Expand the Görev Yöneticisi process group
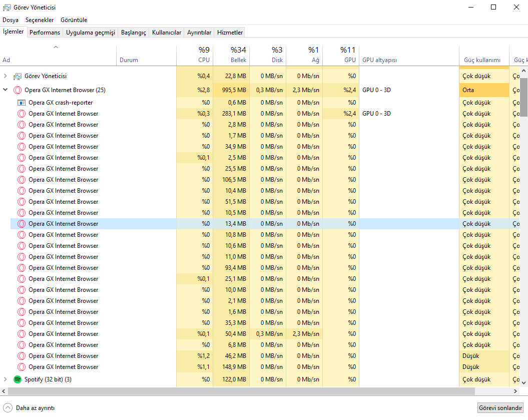528x420 pixels. click(5, 76)
